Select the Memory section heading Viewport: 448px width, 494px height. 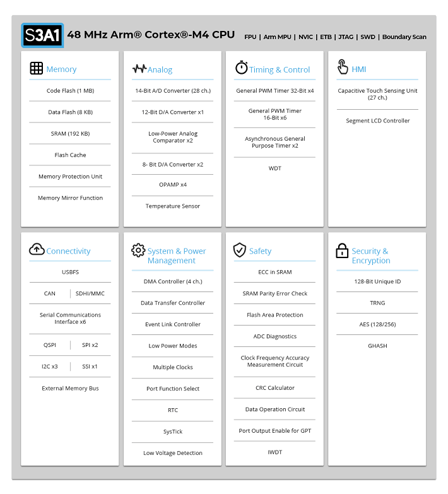[61, 69]
